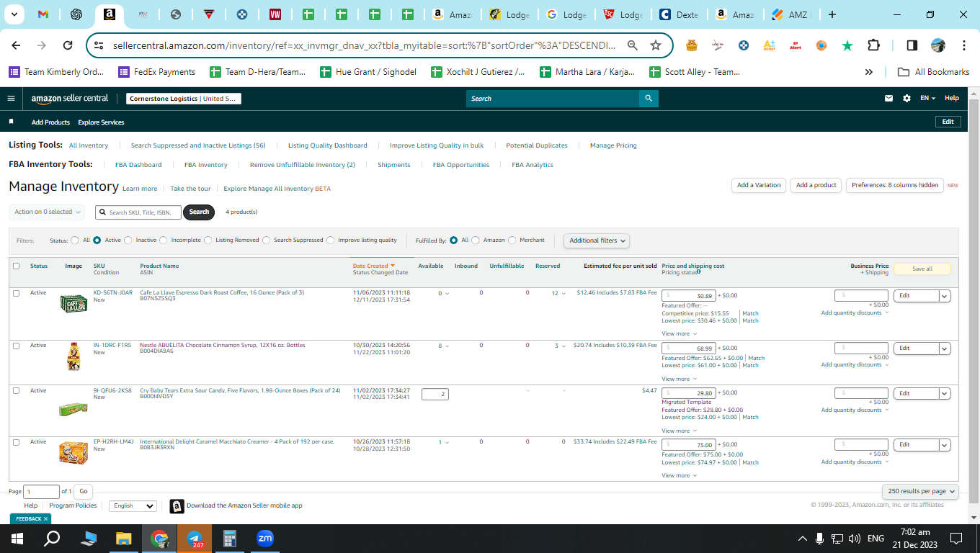Bookmark this page with the star icon

pos(656,45)
